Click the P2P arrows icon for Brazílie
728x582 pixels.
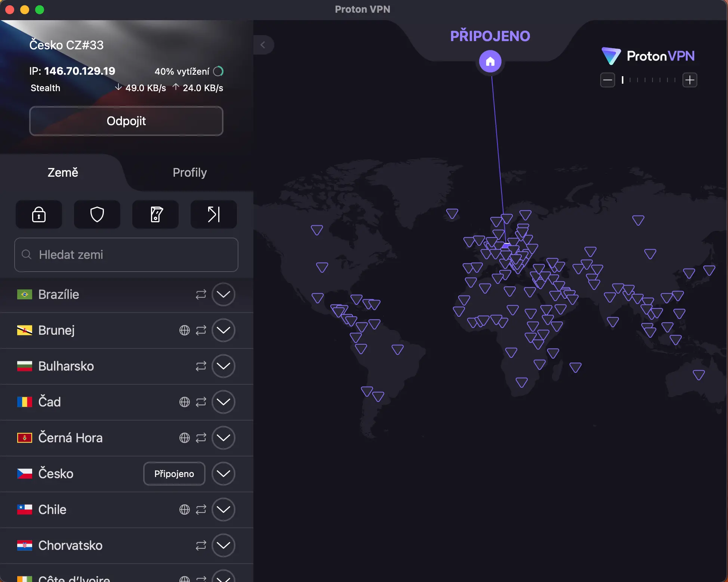[201, 294]
